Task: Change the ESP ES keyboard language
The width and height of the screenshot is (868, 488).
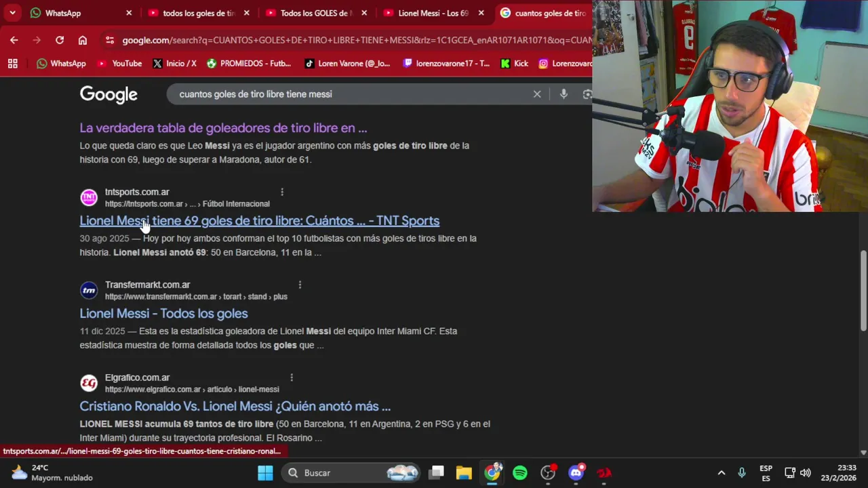Action: [766, 473]
